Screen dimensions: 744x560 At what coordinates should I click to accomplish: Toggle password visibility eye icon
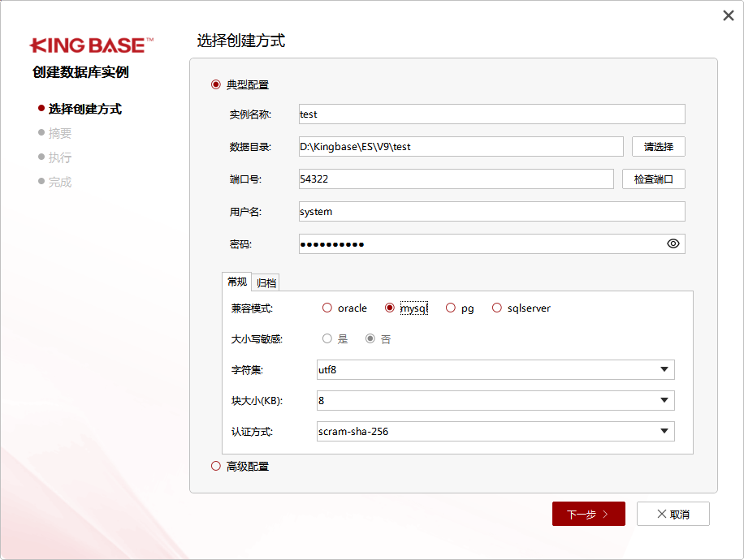pos(673,243)
